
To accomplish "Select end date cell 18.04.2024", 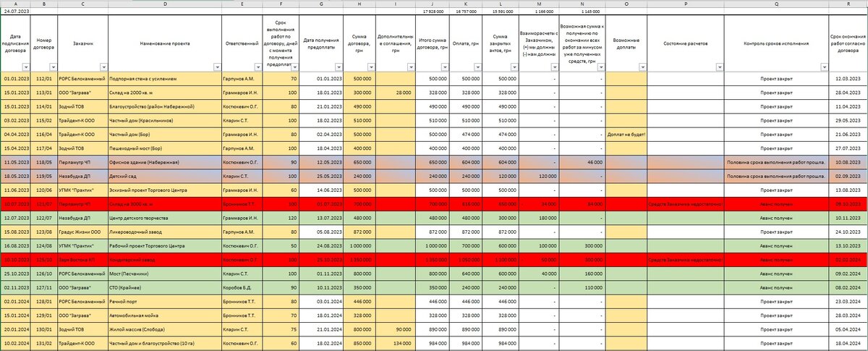I will 848,343.
